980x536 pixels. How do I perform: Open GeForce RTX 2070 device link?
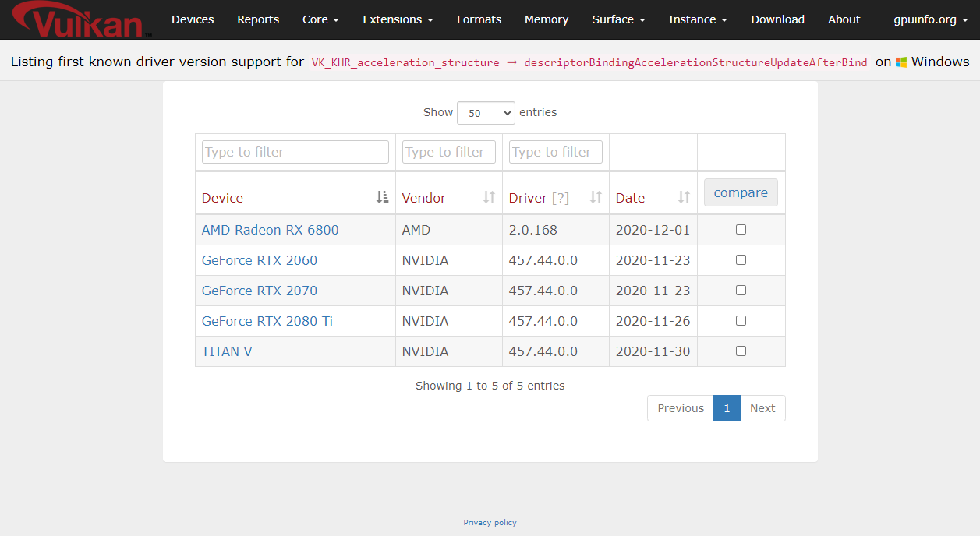[x=260, y=291]
